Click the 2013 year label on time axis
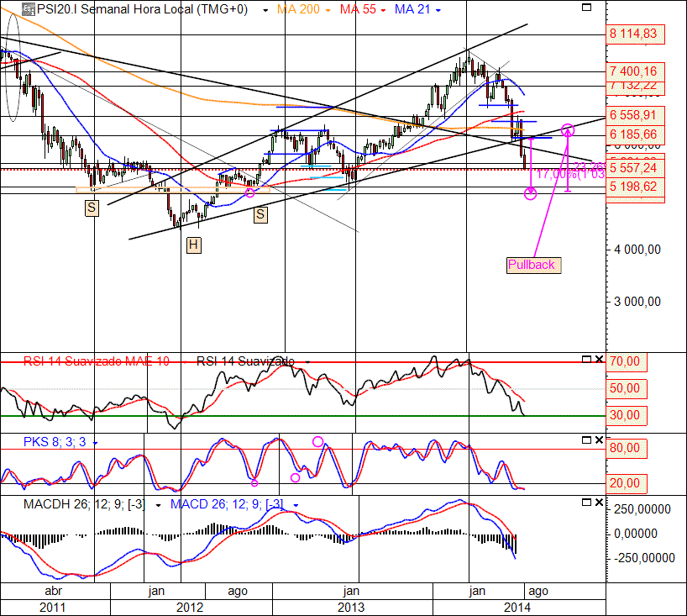Viewport: 687px width, 616px height. (x=351, y=608)
